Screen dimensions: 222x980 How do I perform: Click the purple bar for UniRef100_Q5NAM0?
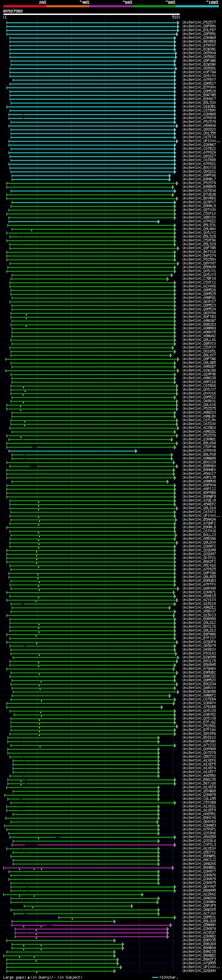[x=92, y=925]
